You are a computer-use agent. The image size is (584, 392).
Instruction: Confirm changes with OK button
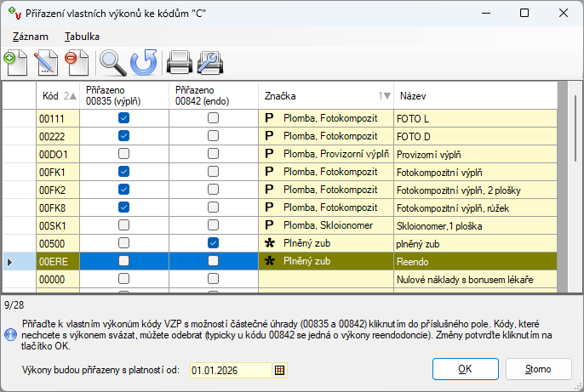[x=465, y=369]
